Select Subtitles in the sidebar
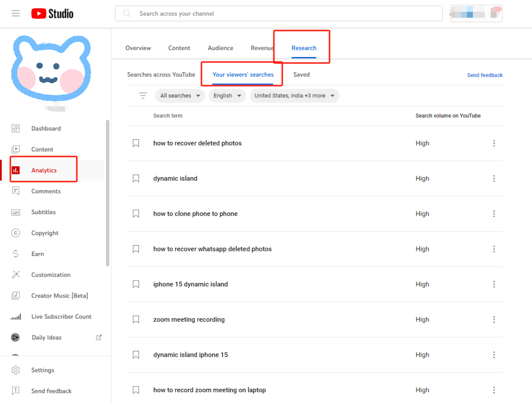Viewport: 532px width, 404px height. tap(43, 212)
